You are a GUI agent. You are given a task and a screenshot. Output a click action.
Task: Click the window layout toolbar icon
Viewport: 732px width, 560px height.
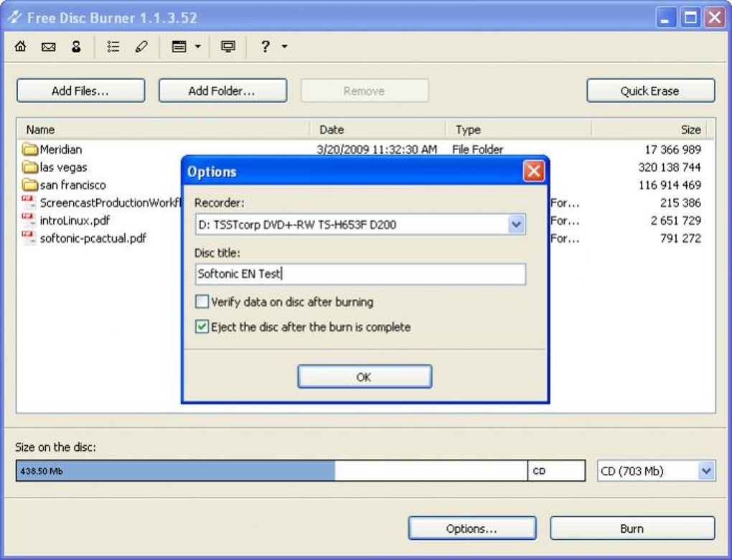[179, 46]
